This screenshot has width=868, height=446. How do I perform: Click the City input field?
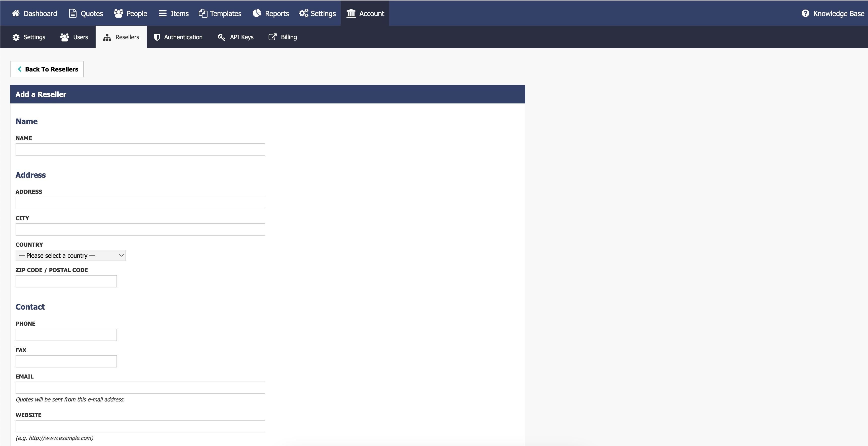pos(140,229)
